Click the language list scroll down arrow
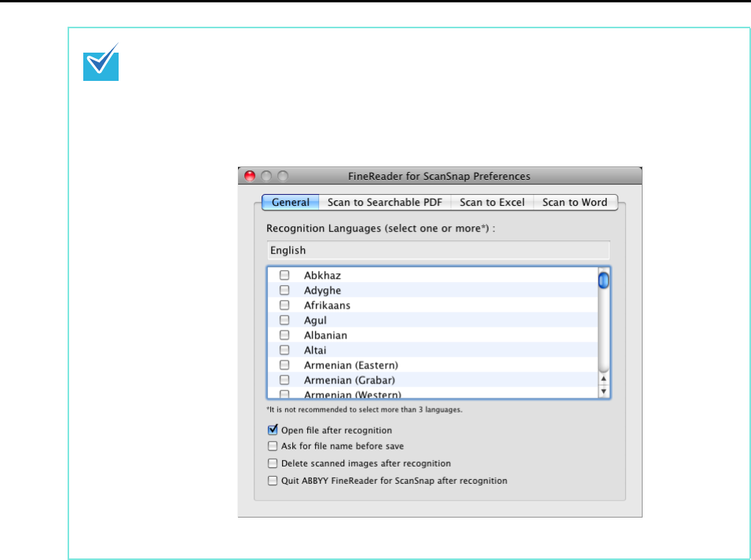The image size is (751, 560). click(603, 391)
